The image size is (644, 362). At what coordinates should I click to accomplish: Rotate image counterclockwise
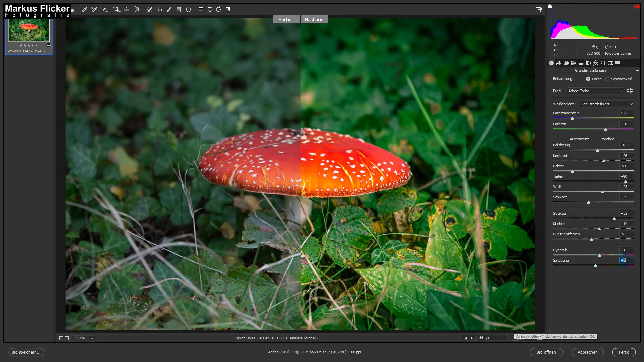click(210, 9)
